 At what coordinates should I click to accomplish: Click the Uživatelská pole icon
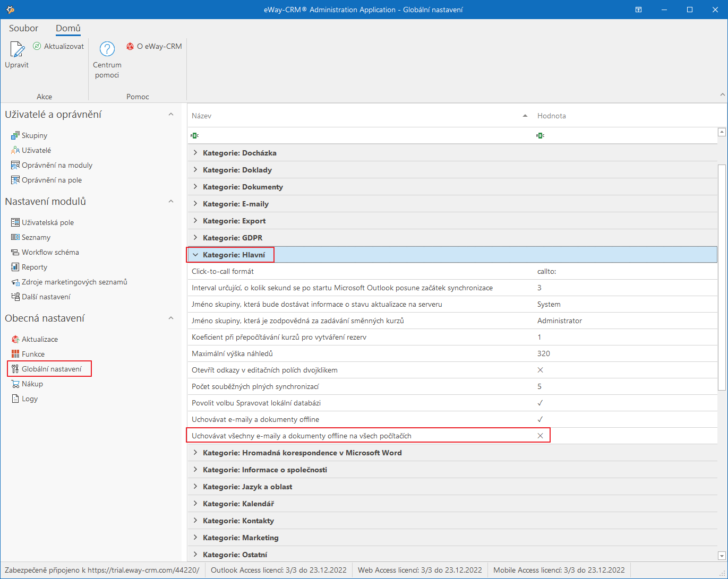[x=15, y=222]
